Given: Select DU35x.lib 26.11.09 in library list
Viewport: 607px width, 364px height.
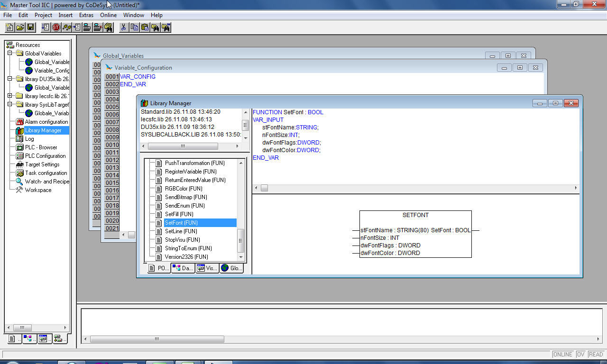Looking at the screenshot, I should click(x=178, y=127).
